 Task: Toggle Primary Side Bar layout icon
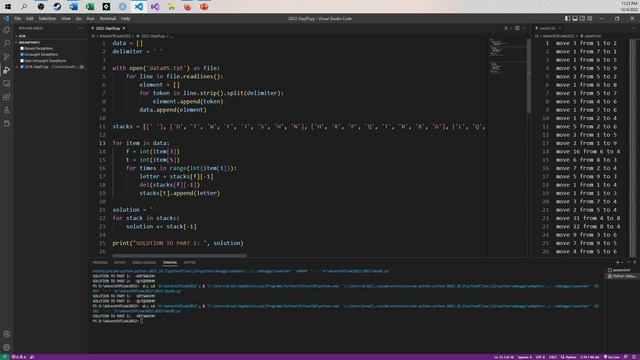pyautogui.click(x=567, y=18)
